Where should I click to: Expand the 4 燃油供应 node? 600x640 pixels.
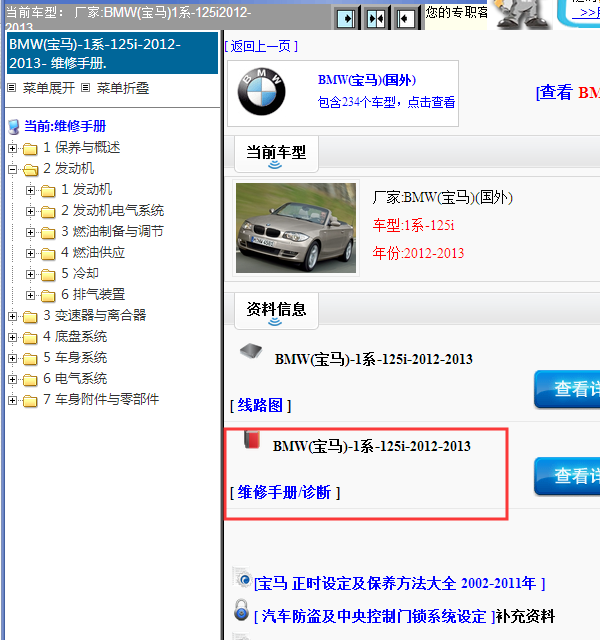[30, 253]
